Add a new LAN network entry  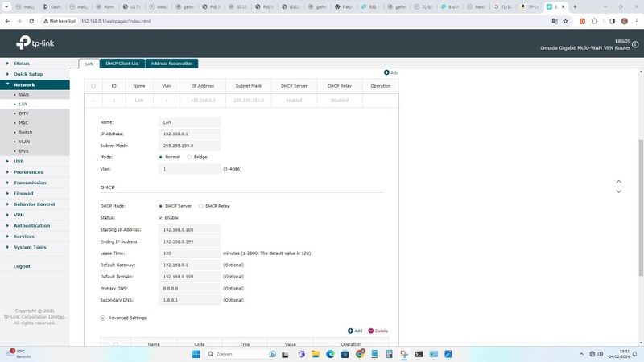click(x=391, y=72)
